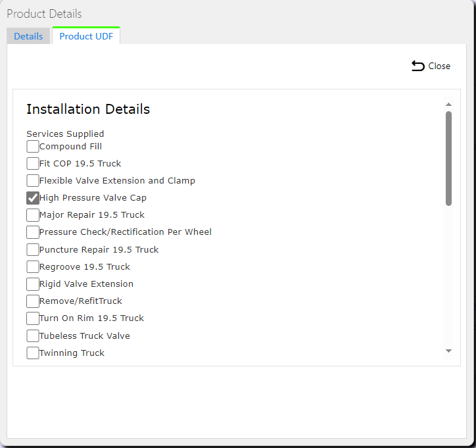The width and height of the screenshot is (476, 448).
Task: Click the scroll up arrow
Action: [x=448, y=105]
